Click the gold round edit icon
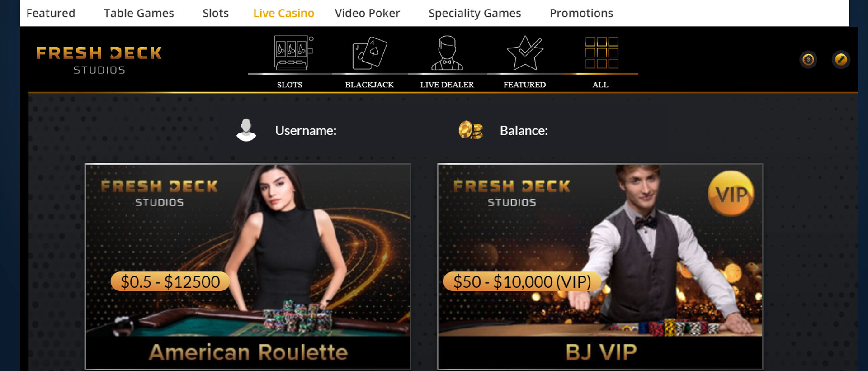Screen dimensions: 868x371 click(x=841, y=60)
